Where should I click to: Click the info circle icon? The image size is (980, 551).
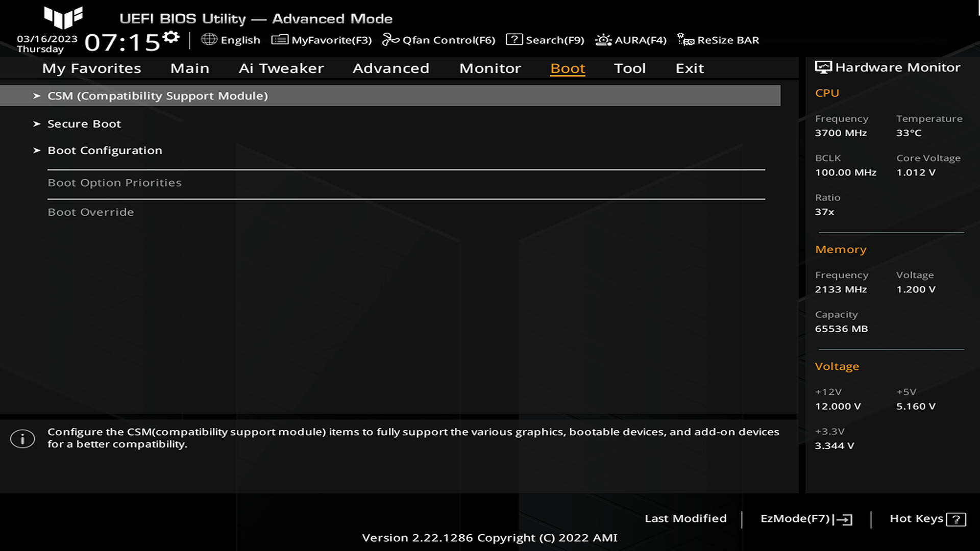22,439
